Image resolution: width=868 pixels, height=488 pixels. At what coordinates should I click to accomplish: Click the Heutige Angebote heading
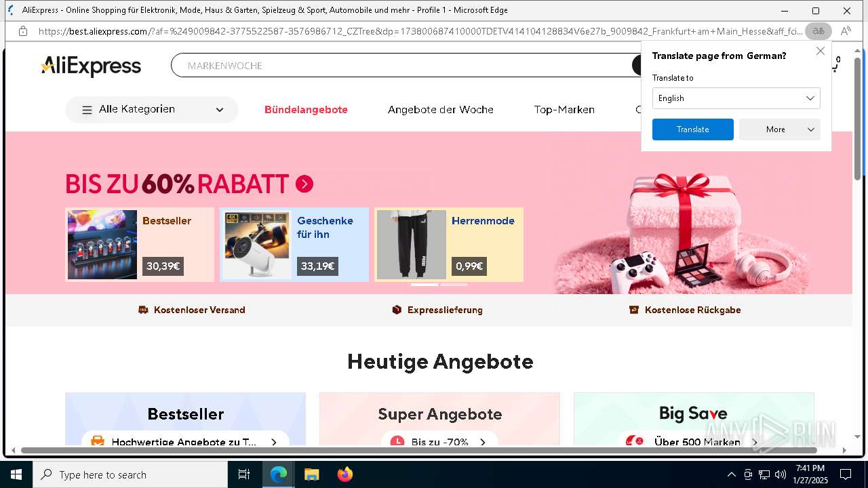(440, 361)
